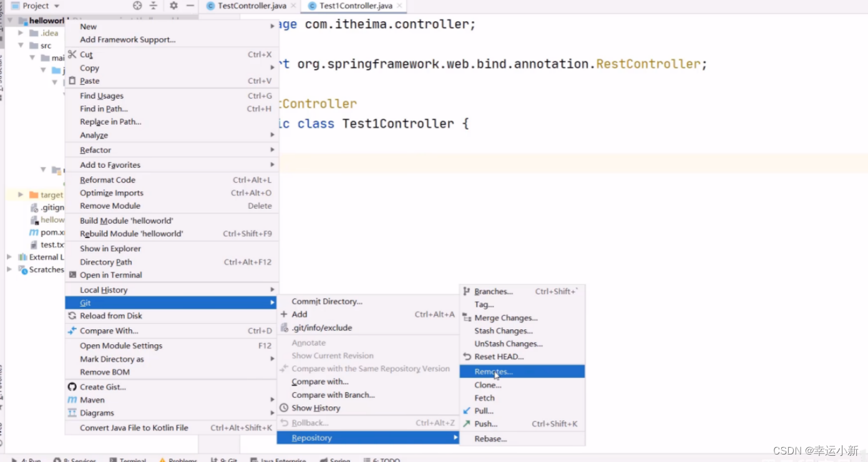The image size is (868, 462).
Task: Select UnStash Changes...
Action: point(522,344)
